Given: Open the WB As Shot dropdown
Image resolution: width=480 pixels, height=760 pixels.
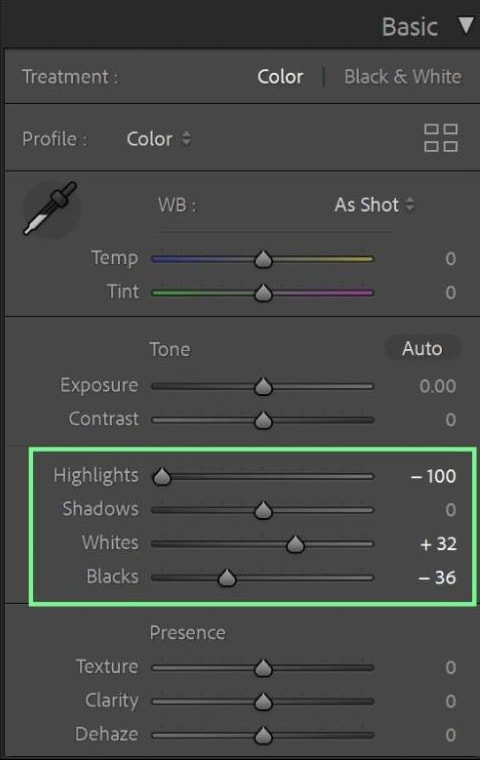Looking at the screenshot, I should 374,205.
